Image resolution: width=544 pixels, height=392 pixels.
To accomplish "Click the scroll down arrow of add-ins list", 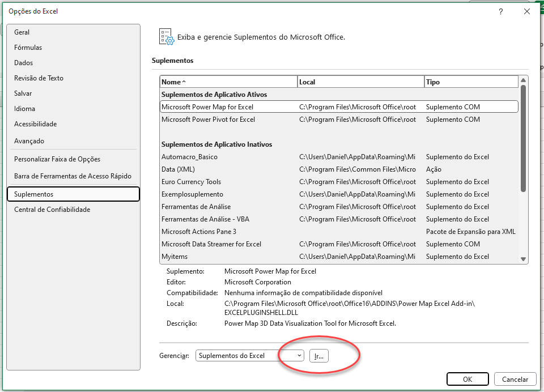I will click(x=523, y=259).
